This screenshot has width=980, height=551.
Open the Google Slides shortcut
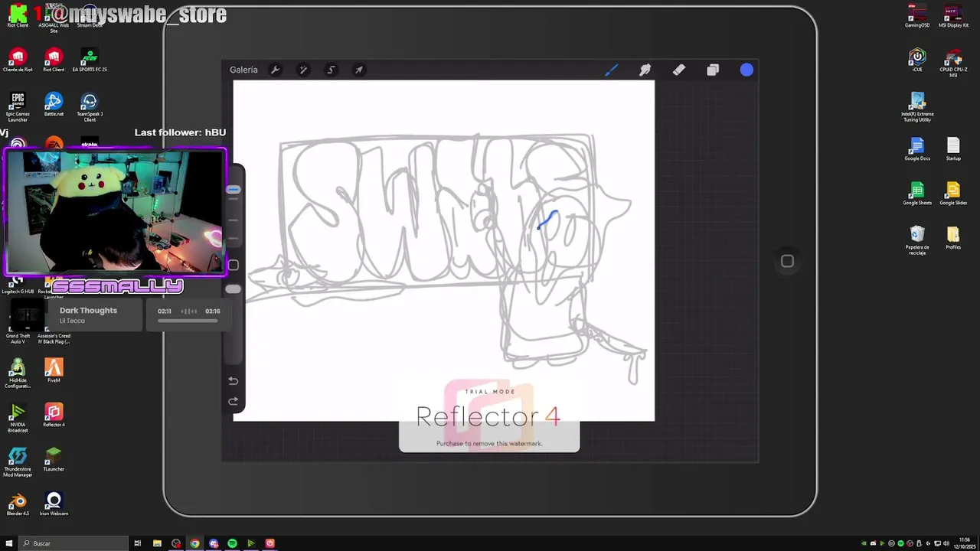pos(953,194)
